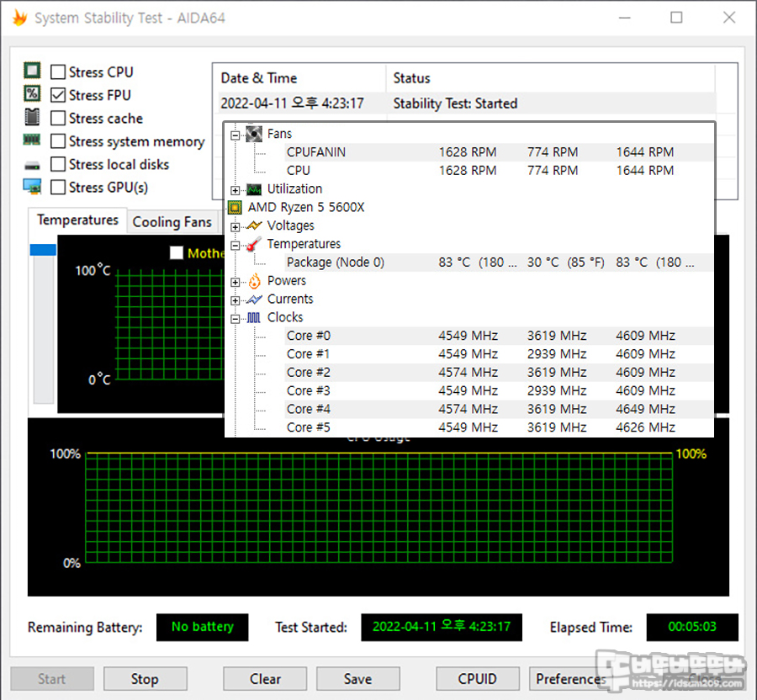757x700 pixels.
Task: Click the Stress cache chip icon
Action: click(32, 117)
